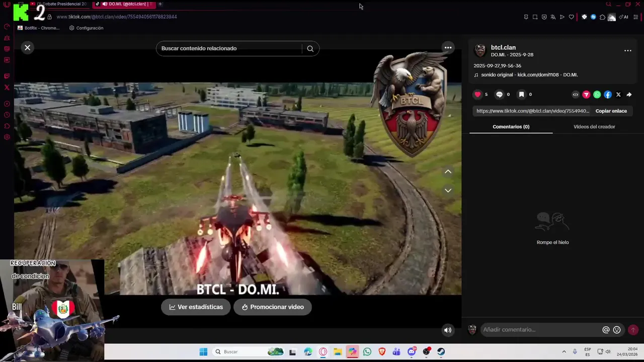Viewport: 644px width, 362px height.
Task: Open Opera Easy Setup menu lines
Action: [636, 17]
